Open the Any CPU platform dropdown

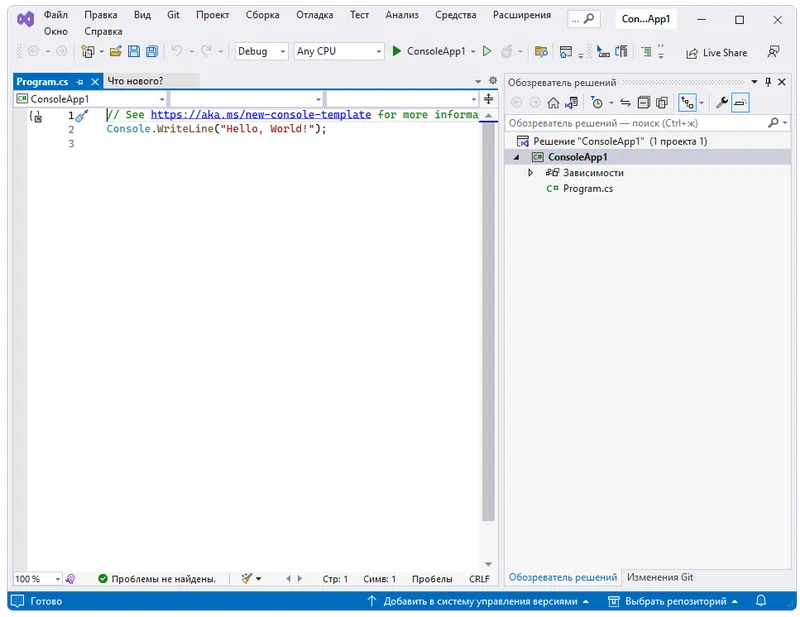point(338,51)
